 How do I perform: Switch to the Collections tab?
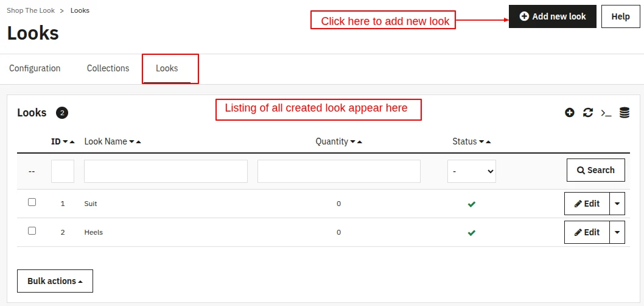[108, 68]
